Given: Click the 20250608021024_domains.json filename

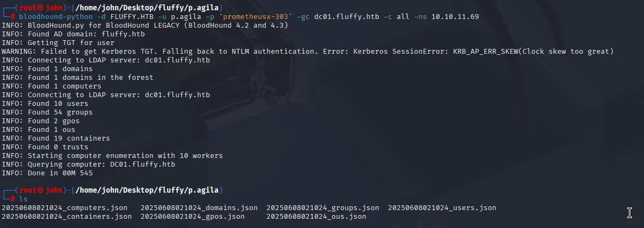Looking at the screenshot, I should (x=199, y=208).
